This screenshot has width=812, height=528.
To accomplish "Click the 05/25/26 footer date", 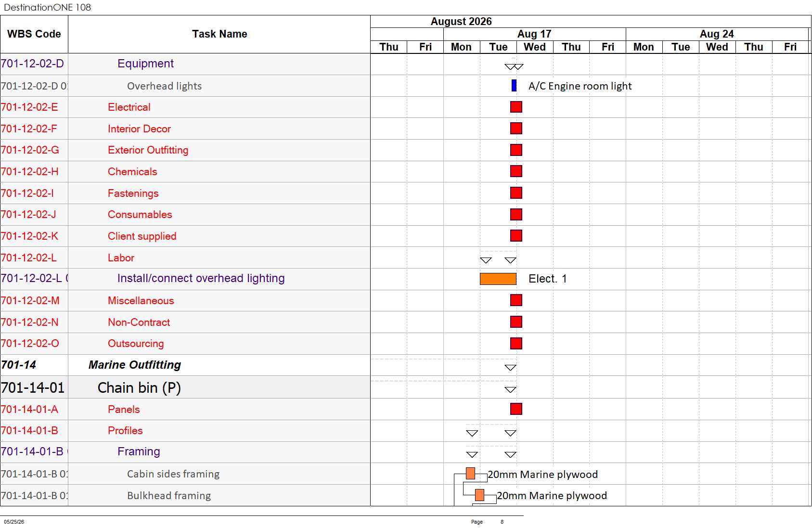I will coord(14,522).
